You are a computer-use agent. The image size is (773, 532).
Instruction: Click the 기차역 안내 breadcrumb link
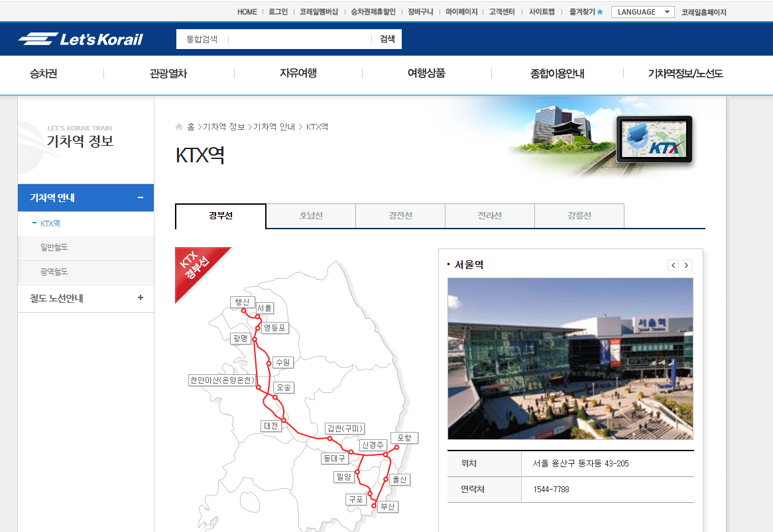[274, 127]
